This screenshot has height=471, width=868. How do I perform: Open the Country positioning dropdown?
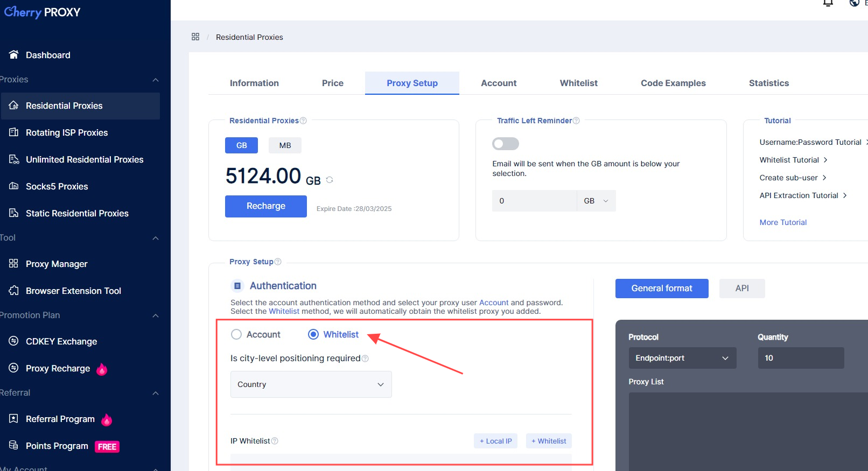[311, 384]
